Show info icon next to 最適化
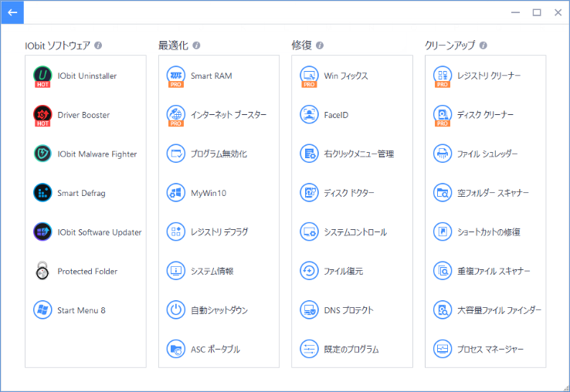Viewport: 570px width, 392px height. pyautogui.click(x=196, y=46)
